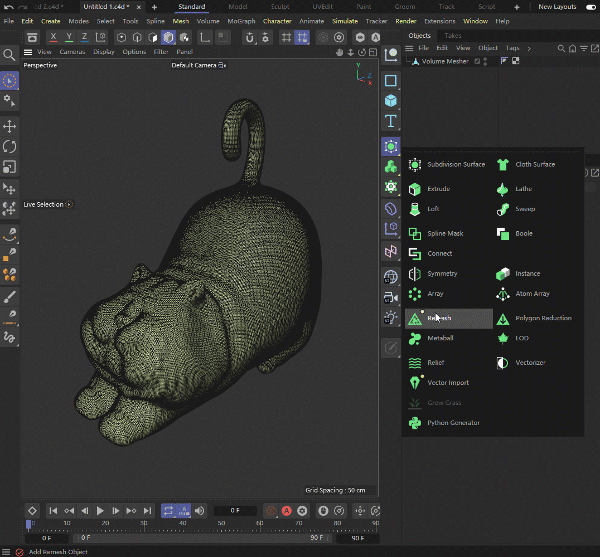This screenshot has width=600, height=557.
Task: Insert a Python Generator object
Action: click(x=453, y=423)
